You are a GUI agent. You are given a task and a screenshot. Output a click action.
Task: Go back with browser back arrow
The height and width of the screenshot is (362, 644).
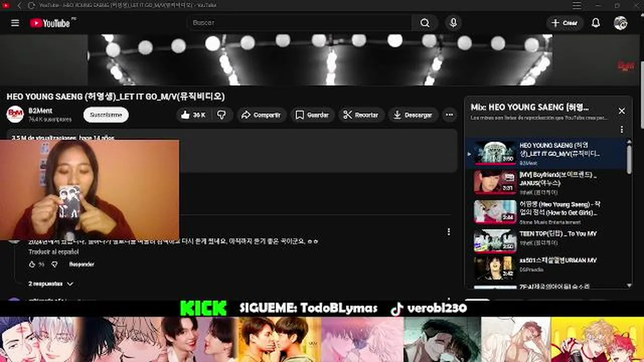[19, 5]
